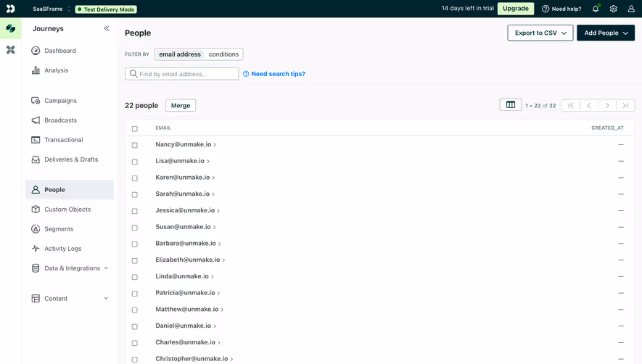Click the chevron beside Matthew@unmake.io

[222, 310]
